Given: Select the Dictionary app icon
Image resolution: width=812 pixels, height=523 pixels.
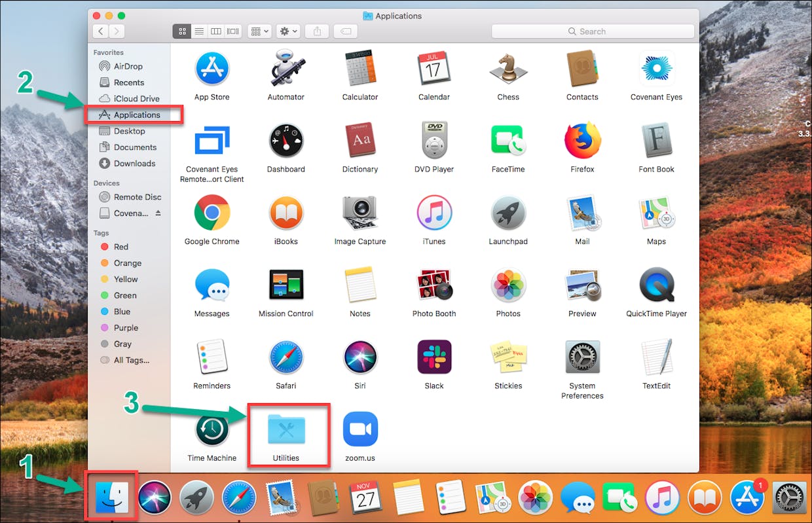Looking at the screenshot, I should point(360,140).
